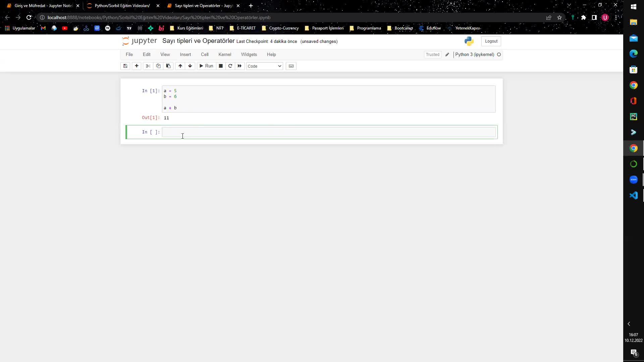Click the Run button to execute cell
Screen dimensions: 644x362
pyautogui.click(x=206, y=66)
